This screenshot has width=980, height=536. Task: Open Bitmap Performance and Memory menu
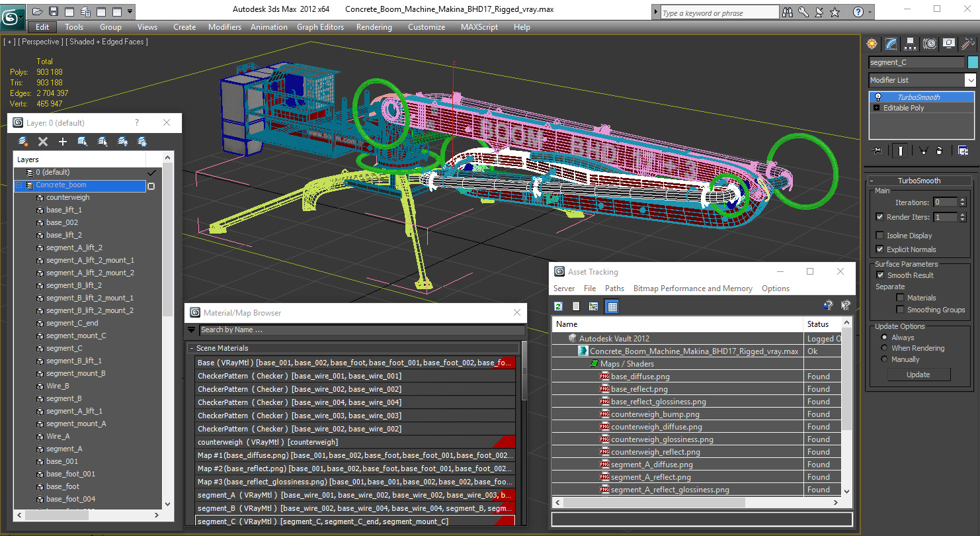(x=692, y=289)
